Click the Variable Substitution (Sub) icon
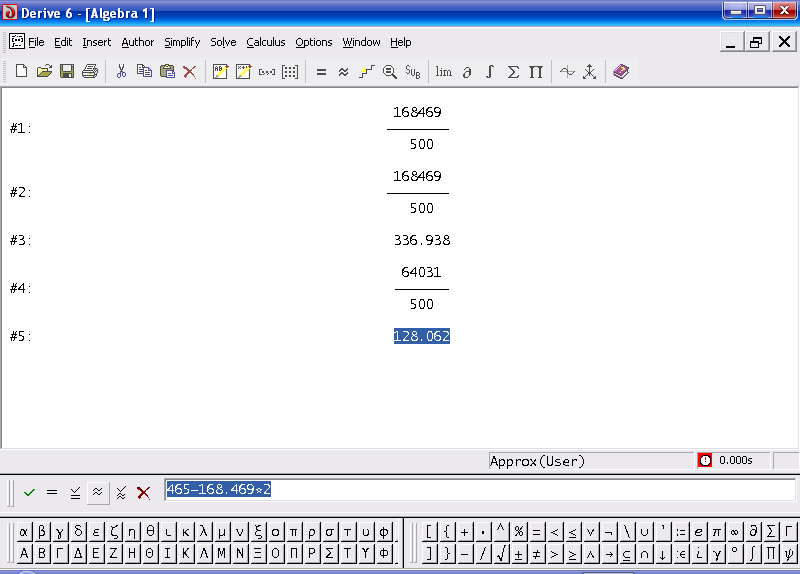Screen dimensions: 800x574 coord(413,72)
